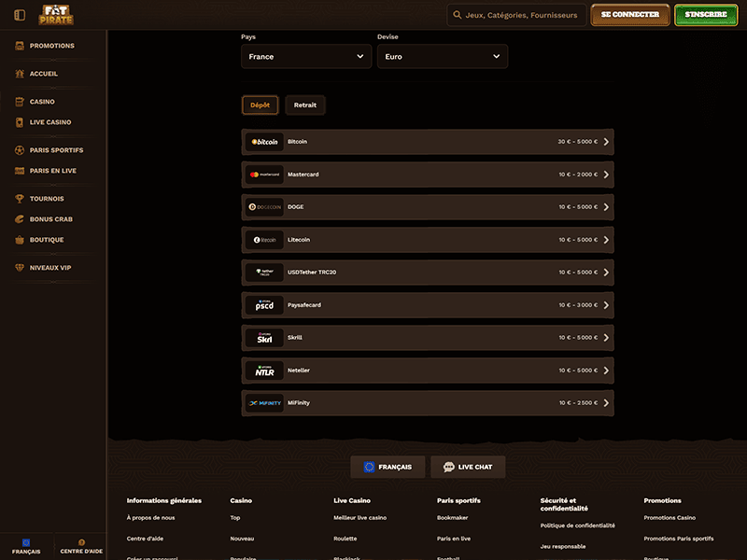Open the Centre d'aide sidebar button
The image size is (747, 560).
[81, 546]
